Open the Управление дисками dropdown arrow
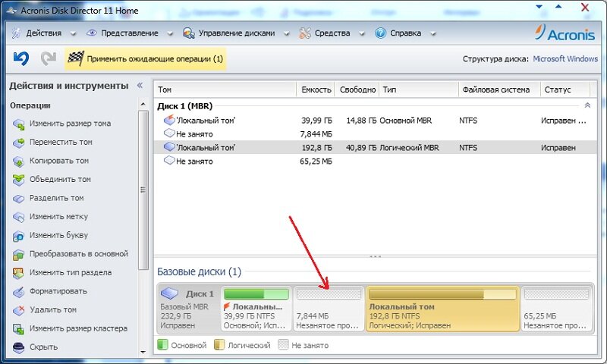The image size is (607, 364). [x=287, y=33]
